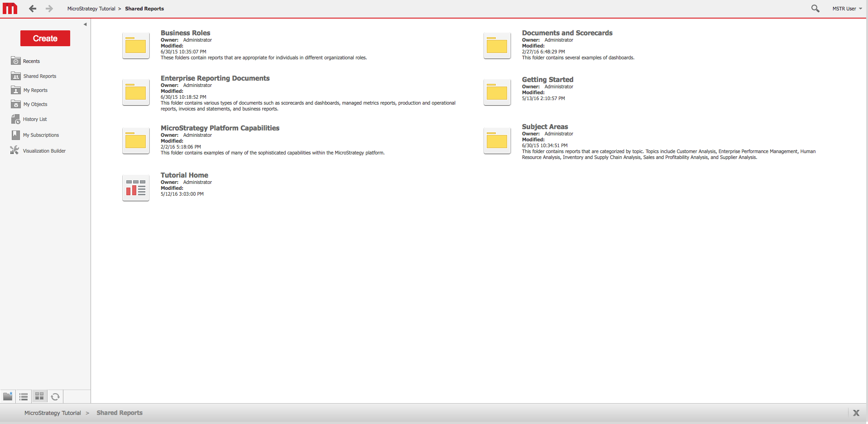Go back using the back arrow
The width and height of the screenshot is (868, 424).
[x=33, y=9]
